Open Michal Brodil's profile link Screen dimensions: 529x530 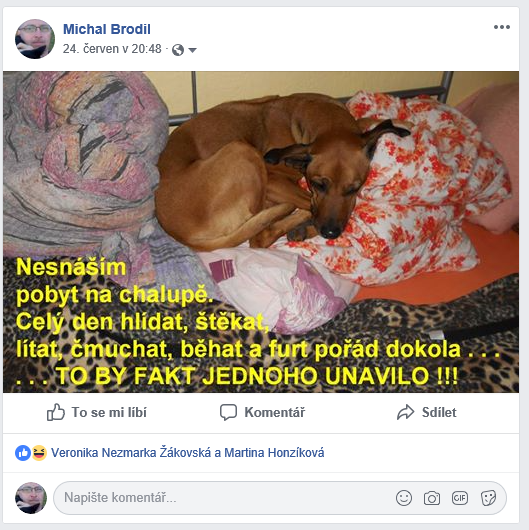tap(107, 29)
